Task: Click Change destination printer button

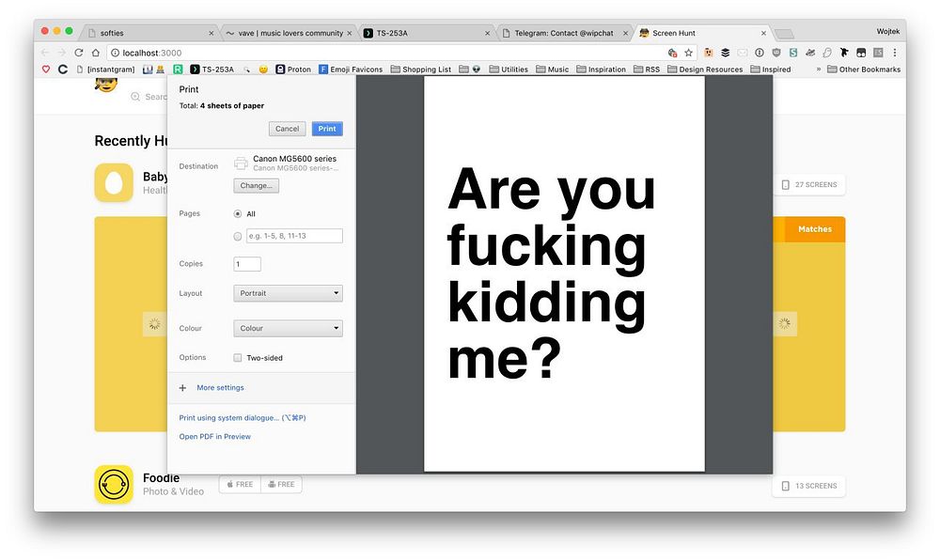Action: click(256, 186)
